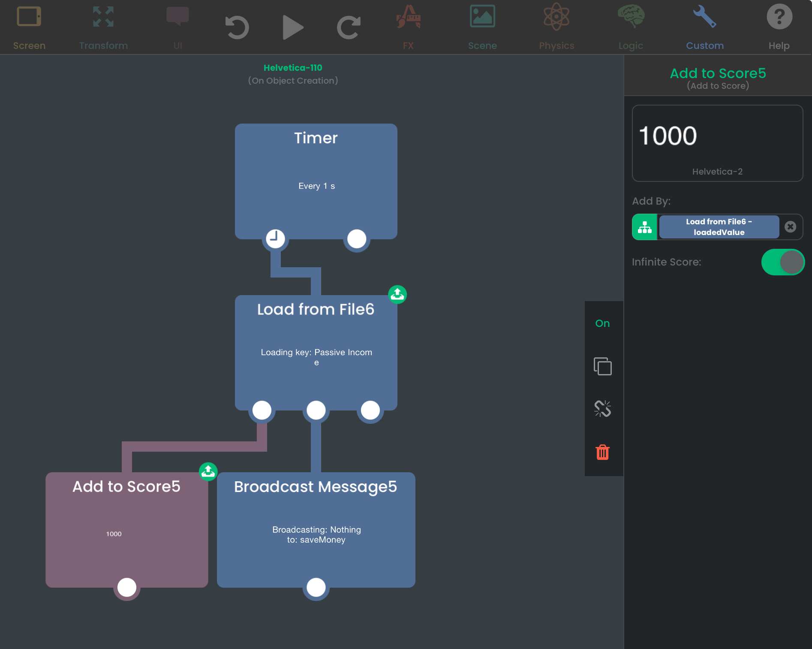Select the Load from File6 block
Screen dimensions: 812x649
[316, 352]
